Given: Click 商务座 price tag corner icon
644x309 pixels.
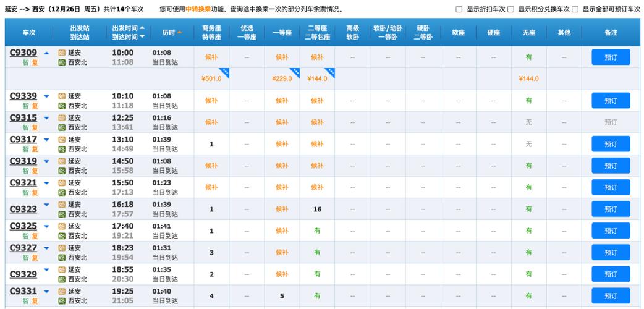Looking at the screenshot, I should (225, 72).
